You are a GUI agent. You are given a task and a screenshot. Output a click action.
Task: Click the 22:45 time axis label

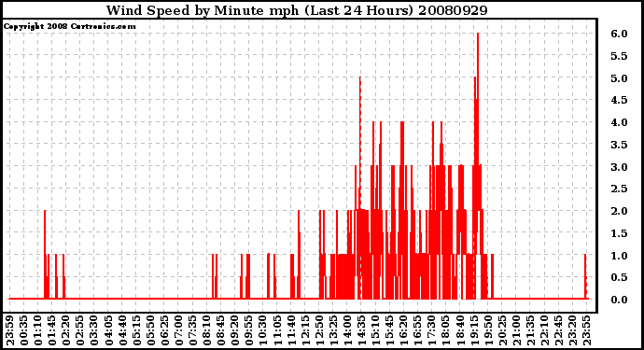coord(558,330)
